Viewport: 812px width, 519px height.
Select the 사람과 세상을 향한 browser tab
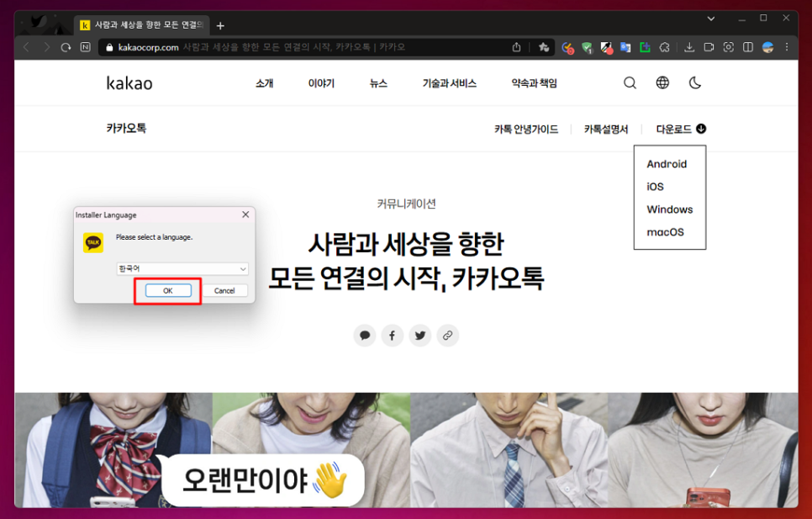click(142, 25)
